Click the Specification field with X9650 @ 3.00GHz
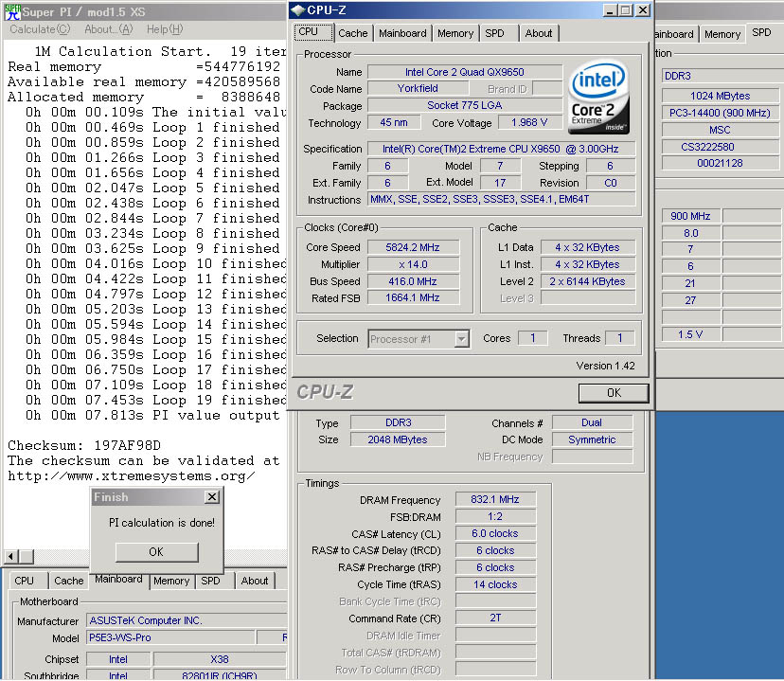 (x=502, y=149)
